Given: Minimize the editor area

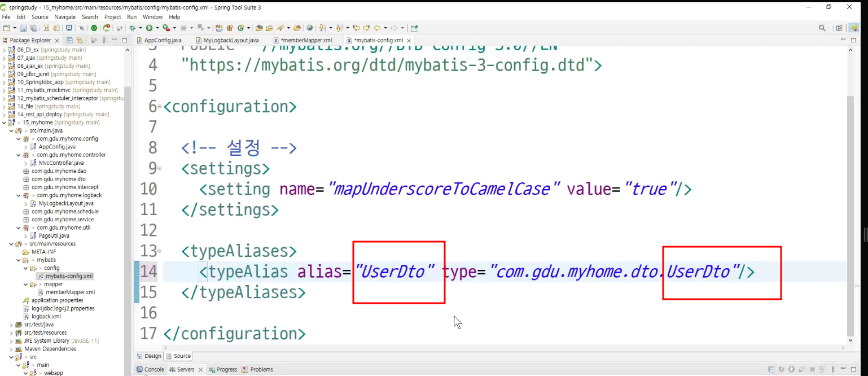Looking at the screenshot, I should 844,40.
